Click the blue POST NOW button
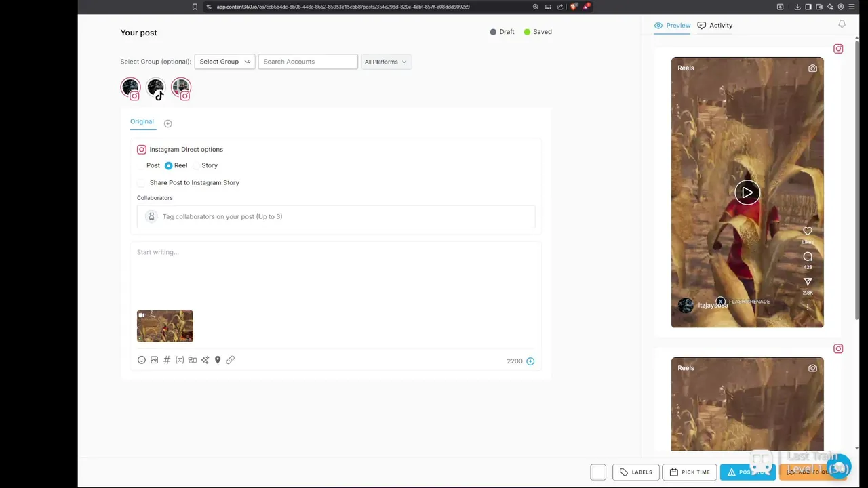This screenshot has height=488, width=868. [x=747, y=472]
